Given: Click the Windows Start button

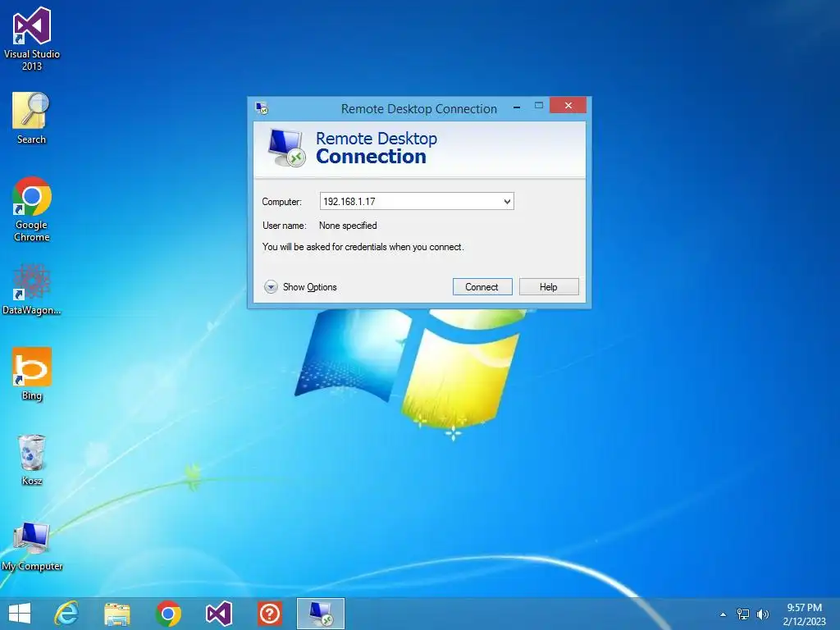Looking at the screenshot, I should click(x=20, y=614).
